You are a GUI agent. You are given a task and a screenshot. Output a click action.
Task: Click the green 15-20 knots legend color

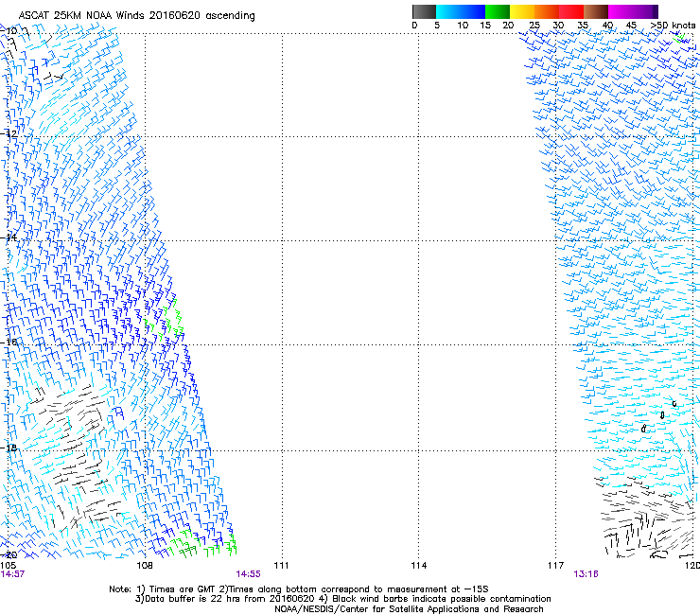(x=498, y=11)
